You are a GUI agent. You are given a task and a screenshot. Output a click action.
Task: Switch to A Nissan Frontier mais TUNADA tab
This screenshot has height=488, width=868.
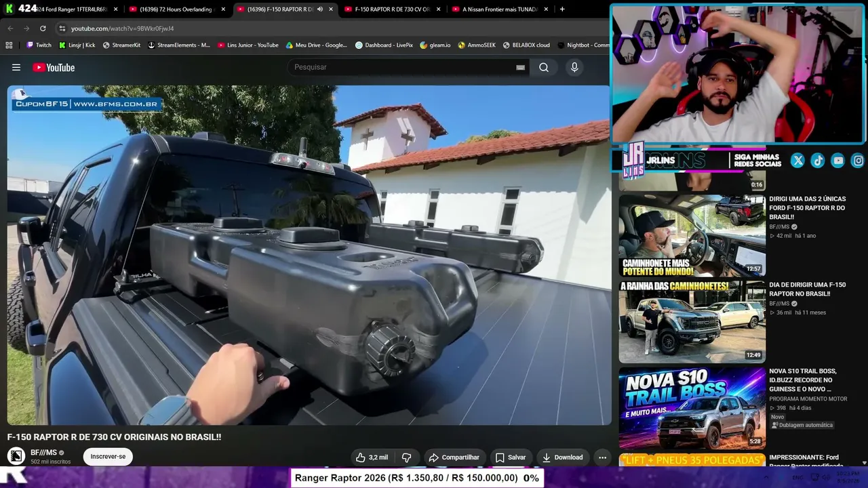click(x=499, y=9)
